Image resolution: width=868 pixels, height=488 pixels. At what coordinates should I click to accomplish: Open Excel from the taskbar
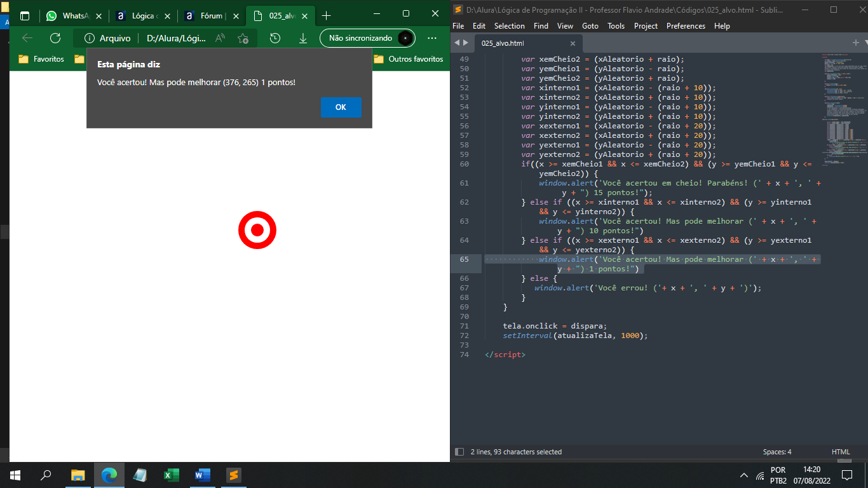pos(171,475)
